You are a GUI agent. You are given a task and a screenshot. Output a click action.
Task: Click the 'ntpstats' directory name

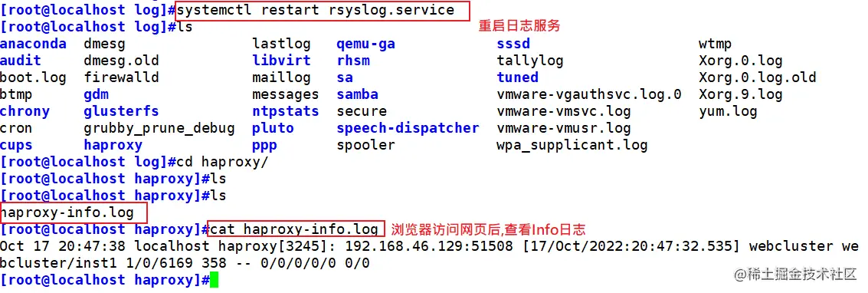286,111
